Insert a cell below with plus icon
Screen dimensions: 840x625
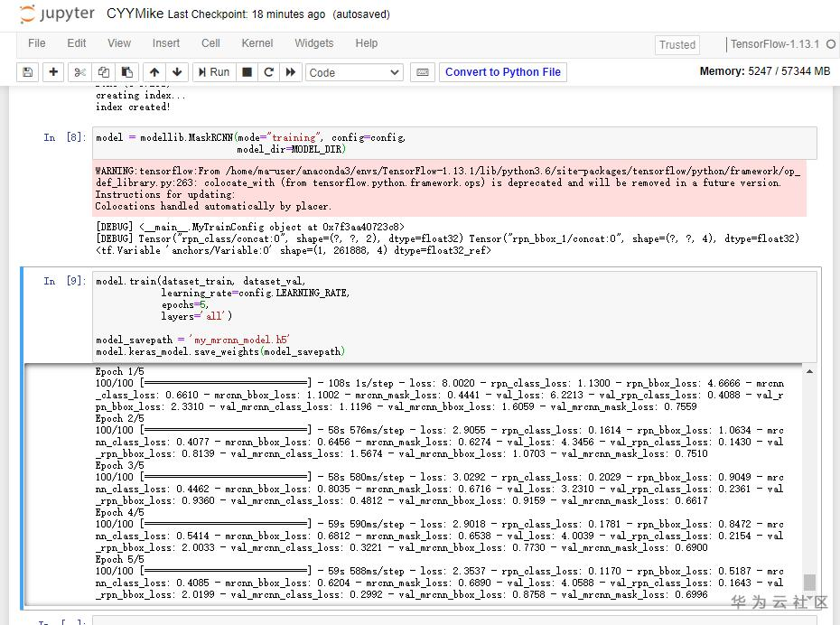[x=53, y=72]
